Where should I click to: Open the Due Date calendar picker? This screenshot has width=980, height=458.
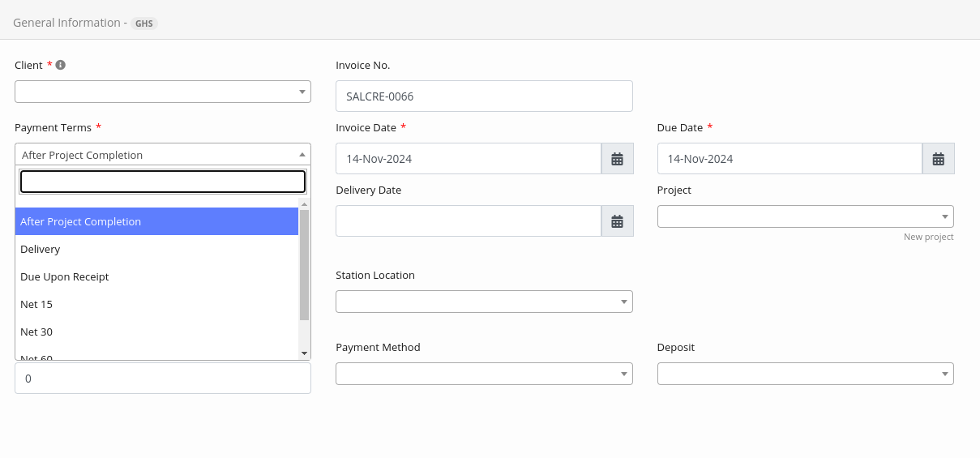[x=938, y=159]
